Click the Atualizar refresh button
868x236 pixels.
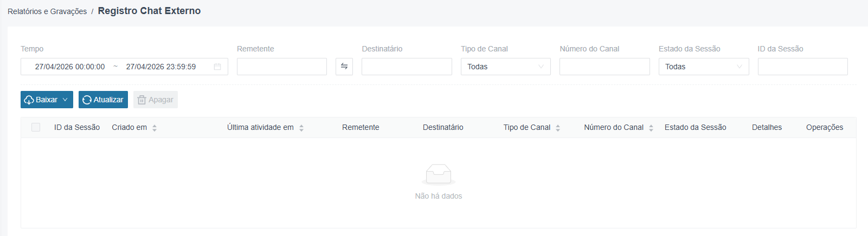[103, 100]
